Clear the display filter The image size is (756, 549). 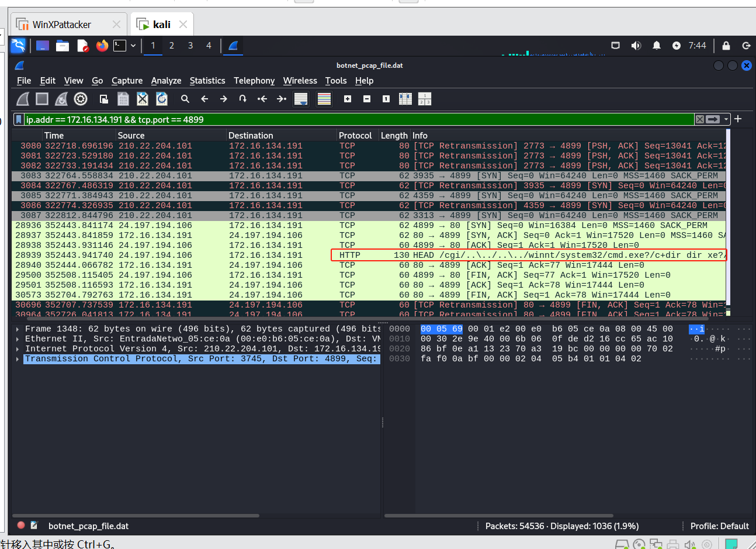[x=699, y=119]
